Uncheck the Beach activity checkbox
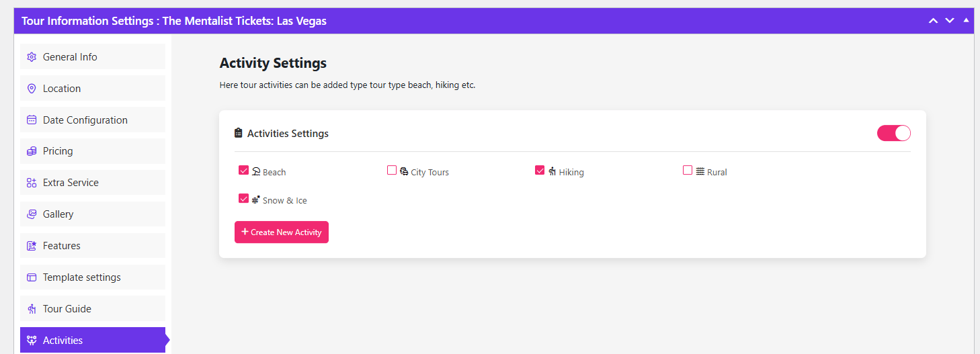 (243, 171)
